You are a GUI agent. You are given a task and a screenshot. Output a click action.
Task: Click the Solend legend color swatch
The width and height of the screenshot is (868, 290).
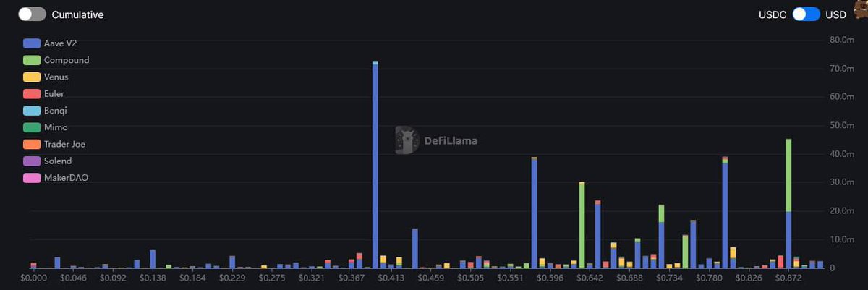[x=32, y=161]
